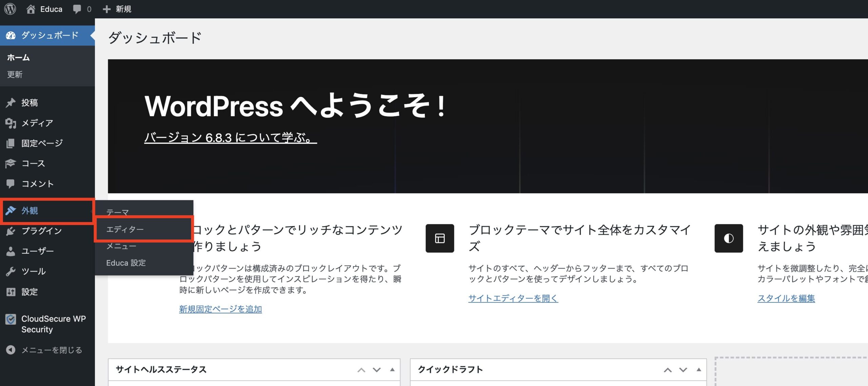This screenshot has height=386, width=868.
Task: Click the comments bubble icon in admin bar
Action: (x=77, y=9)
